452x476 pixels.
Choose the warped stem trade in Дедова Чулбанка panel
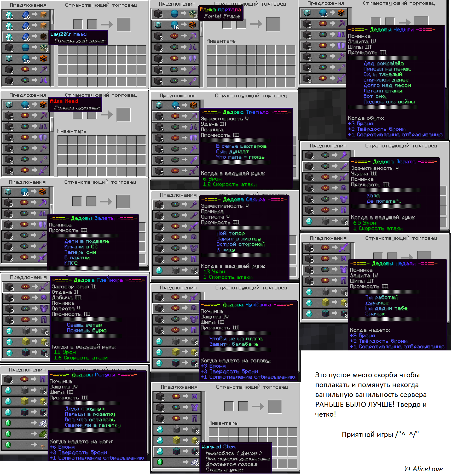click(176, 363)
